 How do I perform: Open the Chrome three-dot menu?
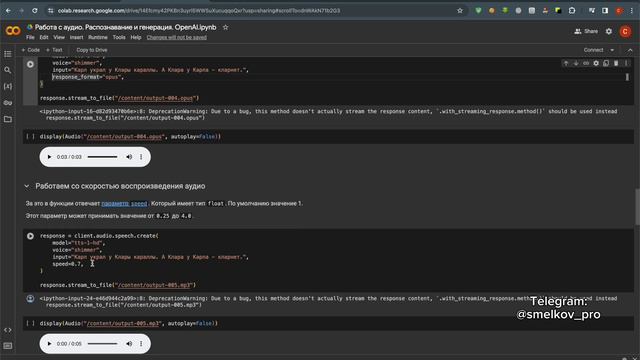[x=632, y=11]
